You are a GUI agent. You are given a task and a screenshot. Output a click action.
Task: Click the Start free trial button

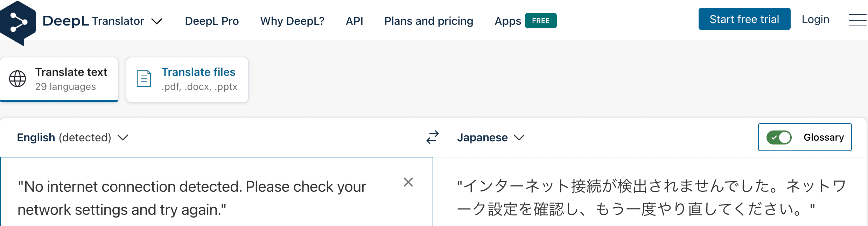(x=744, y=19)
